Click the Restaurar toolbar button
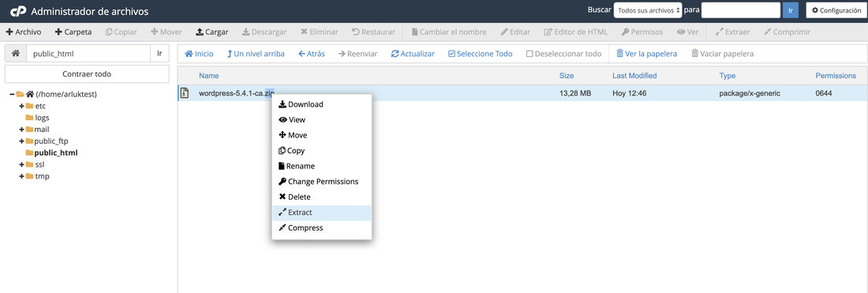The width and height of the screenshot is (868, 293). point(374,32)
